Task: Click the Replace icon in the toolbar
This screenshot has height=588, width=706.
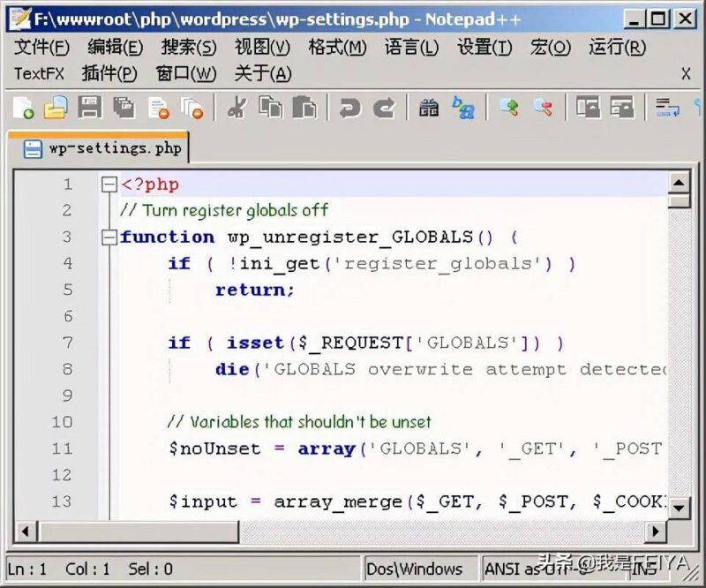Action: 463,108
